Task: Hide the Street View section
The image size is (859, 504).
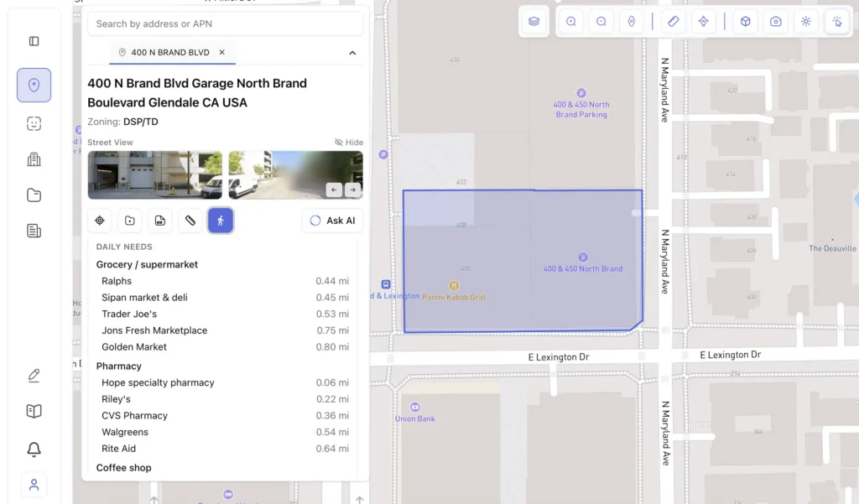Action: 348,143
